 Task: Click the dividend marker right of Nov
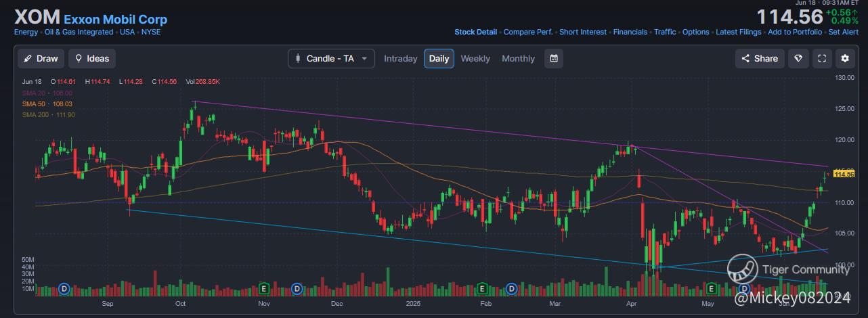(297, 289)
